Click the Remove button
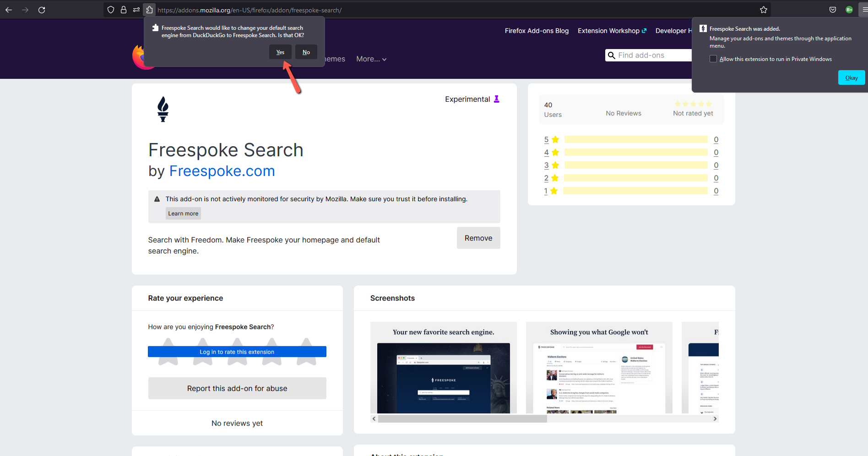 pyautogui.click(x=478, y=238)
